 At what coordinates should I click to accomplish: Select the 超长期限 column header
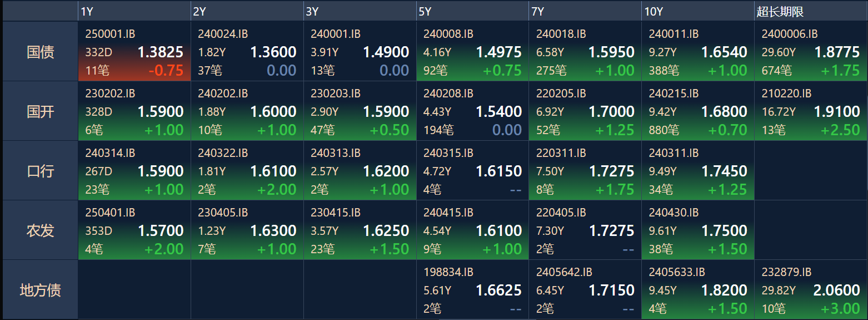point(811,12)
